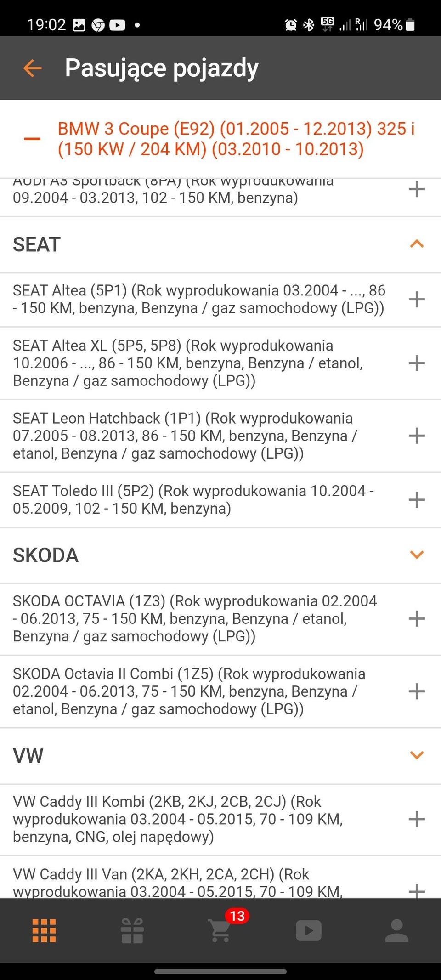Image resolution: width=441 pixels, height=980 pixels.
Task: Collapse the SEAT brand section
Action: pyautogui.click(x=417, y=244)
